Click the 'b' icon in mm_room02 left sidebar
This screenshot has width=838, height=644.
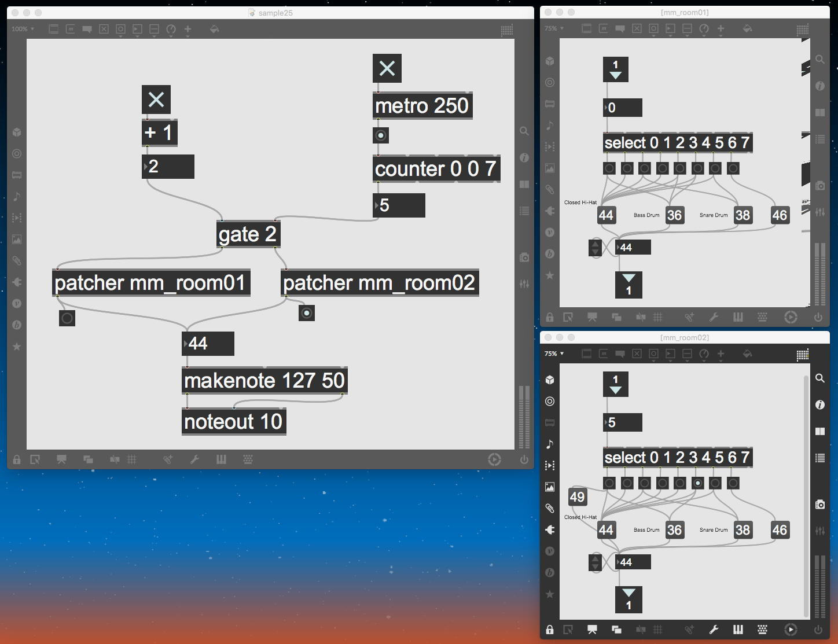(550, 572)
